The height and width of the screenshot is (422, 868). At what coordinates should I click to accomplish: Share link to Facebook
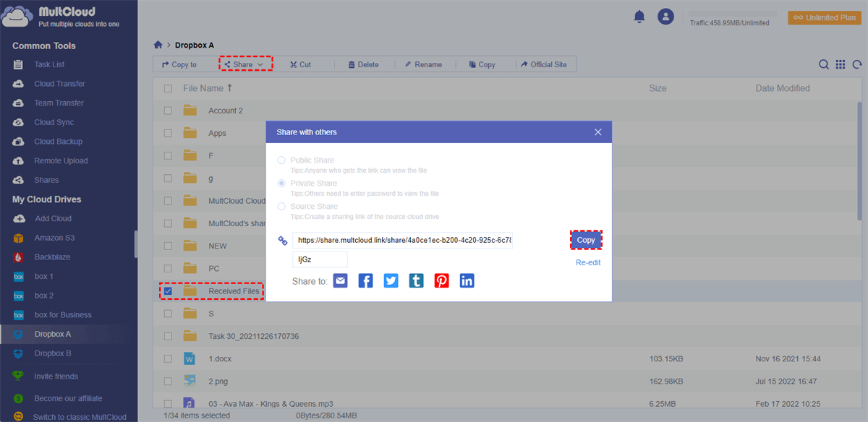pyautogui.click(x=366, y=280)
